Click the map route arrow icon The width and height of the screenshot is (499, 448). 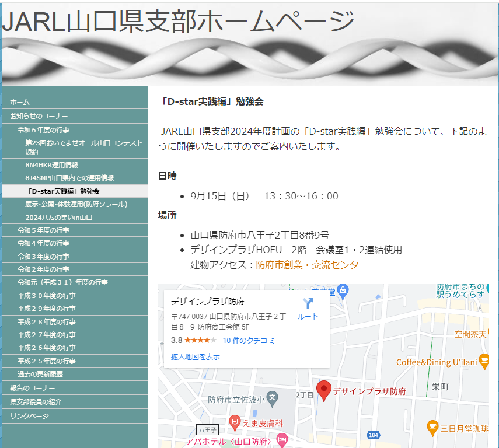308,303
